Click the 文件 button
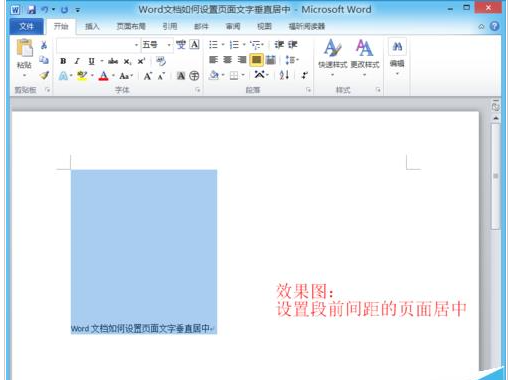This screenshot has height=380, width=508. (x=26, y=26)
